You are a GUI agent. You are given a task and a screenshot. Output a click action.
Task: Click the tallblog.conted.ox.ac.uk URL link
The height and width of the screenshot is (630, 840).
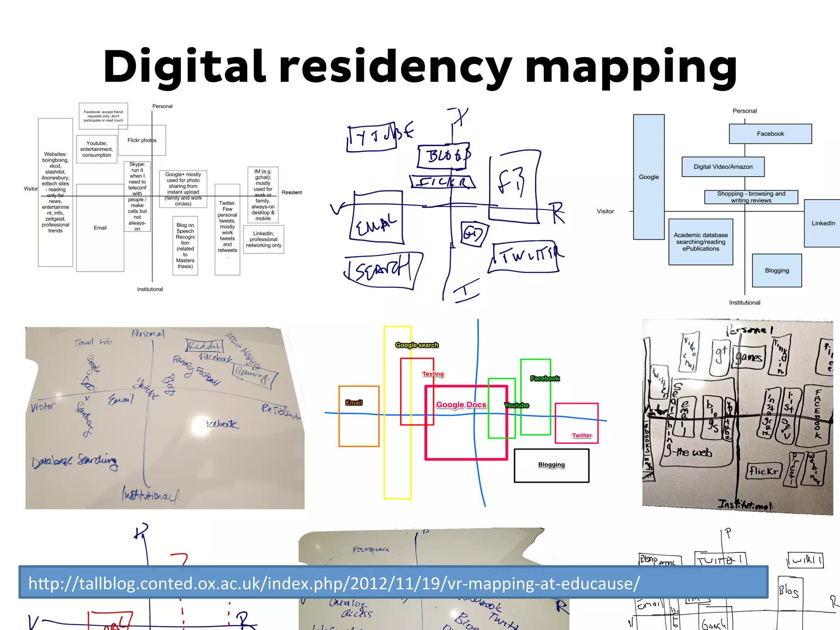[x=334, y=583]
